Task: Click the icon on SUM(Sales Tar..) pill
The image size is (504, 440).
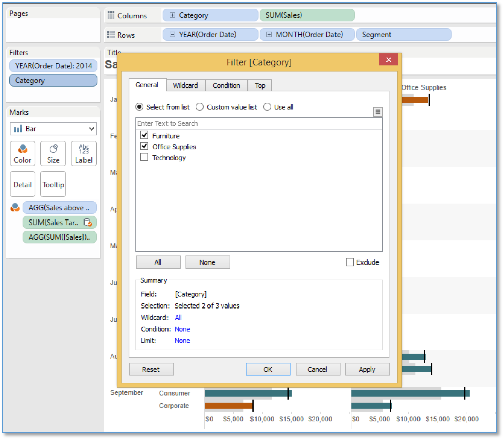Action: point(88,222)
